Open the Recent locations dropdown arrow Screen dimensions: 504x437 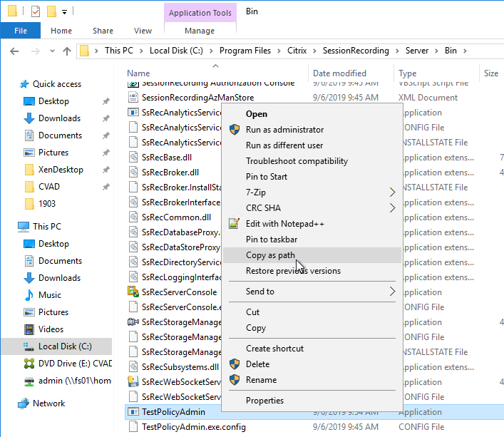coord(52,51)
